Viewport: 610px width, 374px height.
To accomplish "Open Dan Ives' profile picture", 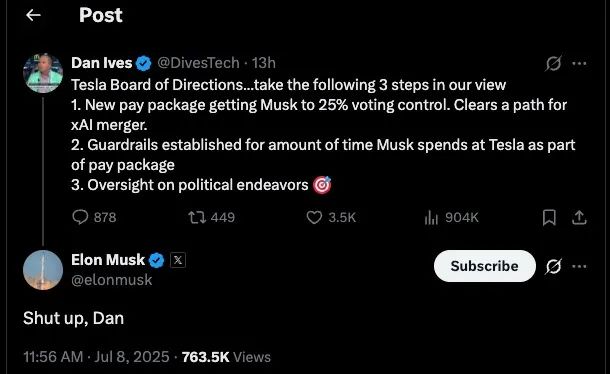I will click(43, 73).
